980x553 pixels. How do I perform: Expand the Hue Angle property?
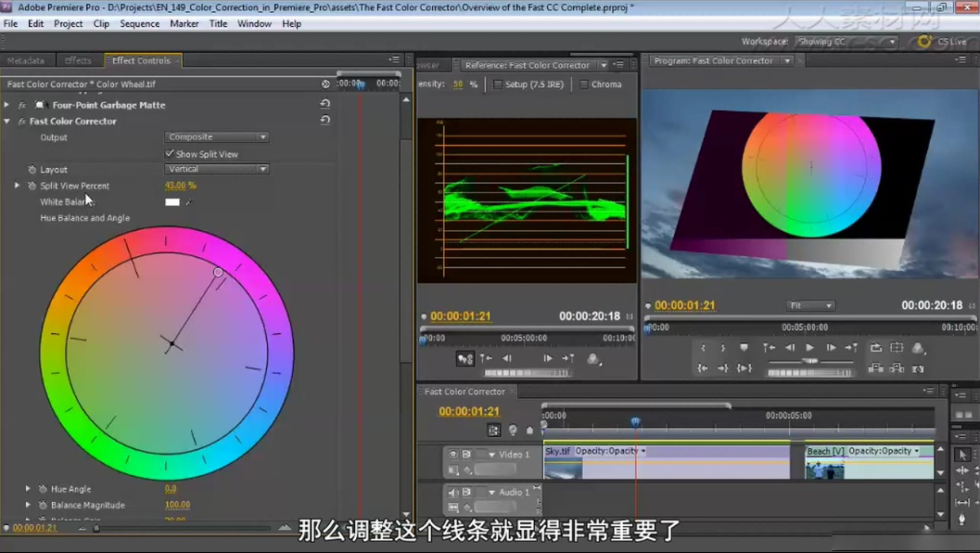[28, 489]
